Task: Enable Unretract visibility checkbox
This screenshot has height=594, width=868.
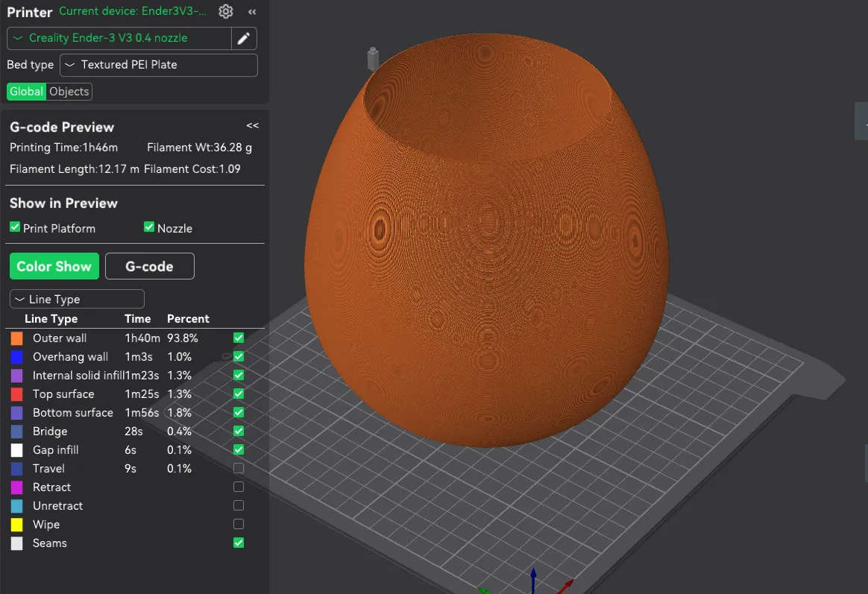Action: click(239, 505)
